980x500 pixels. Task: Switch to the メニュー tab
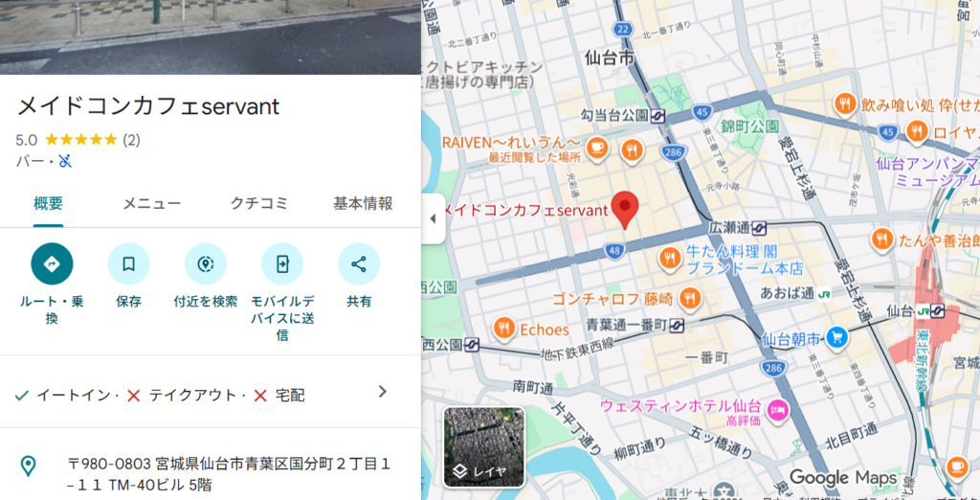pos(151,203)
